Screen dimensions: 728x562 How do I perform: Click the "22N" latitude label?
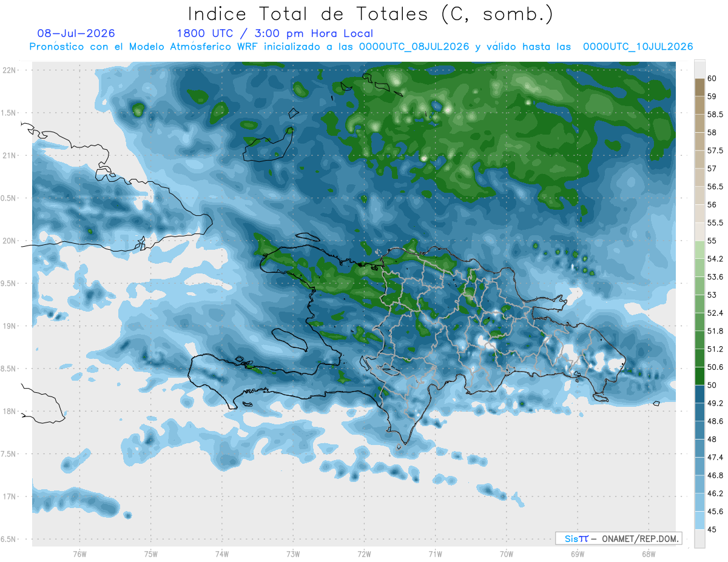coord(9,70)
